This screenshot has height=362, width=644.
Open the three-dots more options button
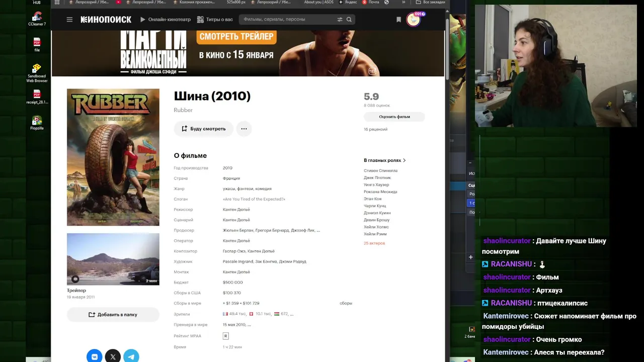[x=244, y=129]
